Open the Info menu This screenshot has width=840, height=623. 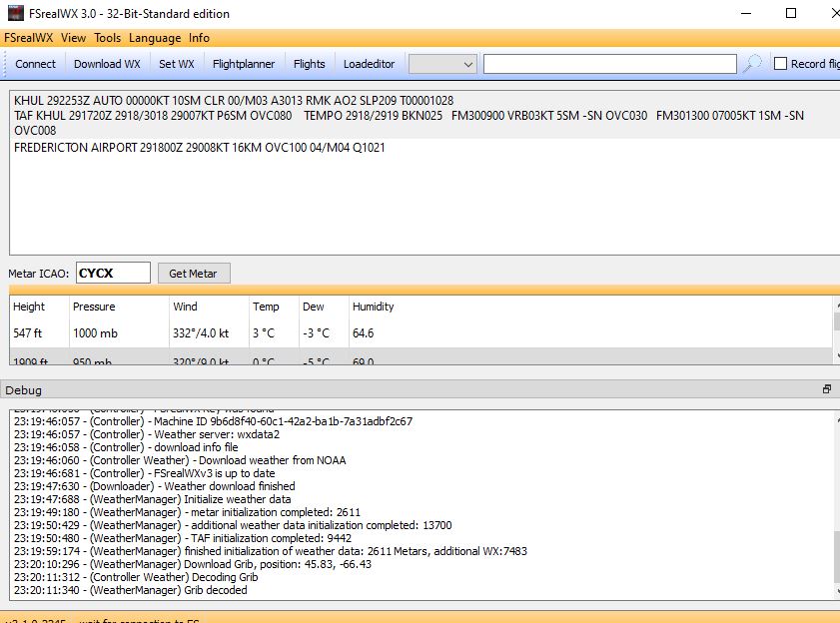[x=199, y=38]
